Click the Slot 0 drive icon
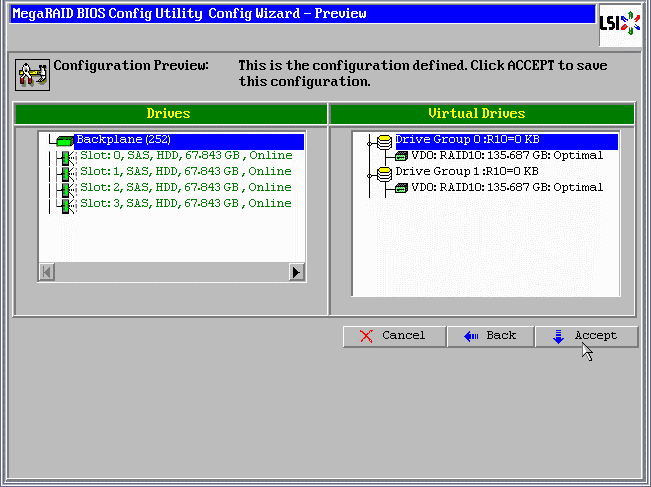Image resolution: width=651 pixels, height=487 pixels. [x=66, y=158]
